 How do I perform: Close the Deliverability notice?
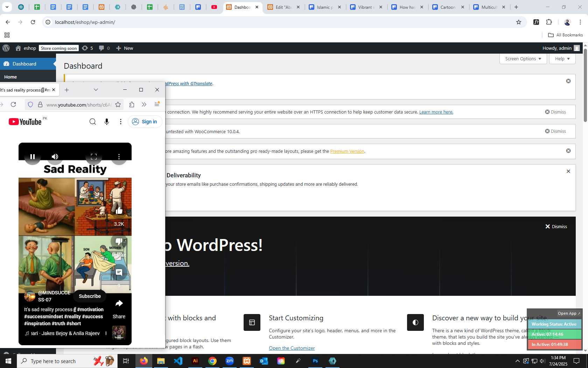point(568,171)
